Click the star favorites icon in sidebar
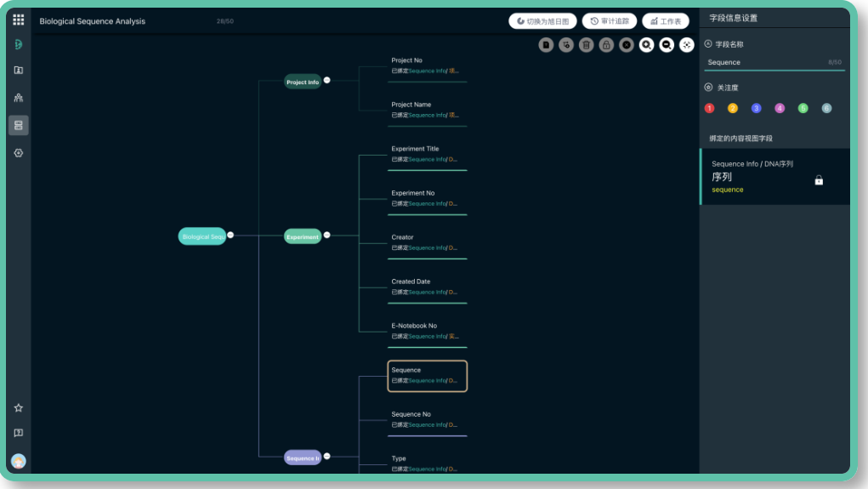Viewport: 868px width, 489px height. tap(19, 408)
